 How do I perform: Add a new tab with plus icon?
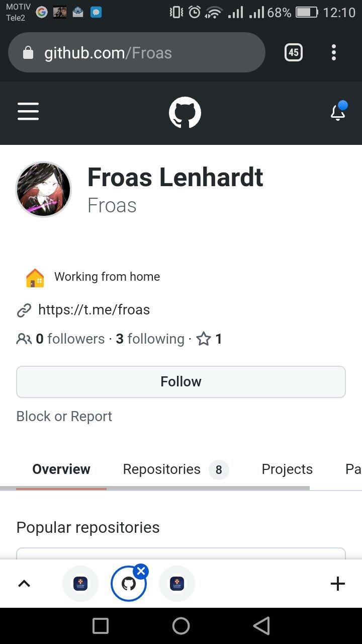pyautogui.click(x=338, y=584)
